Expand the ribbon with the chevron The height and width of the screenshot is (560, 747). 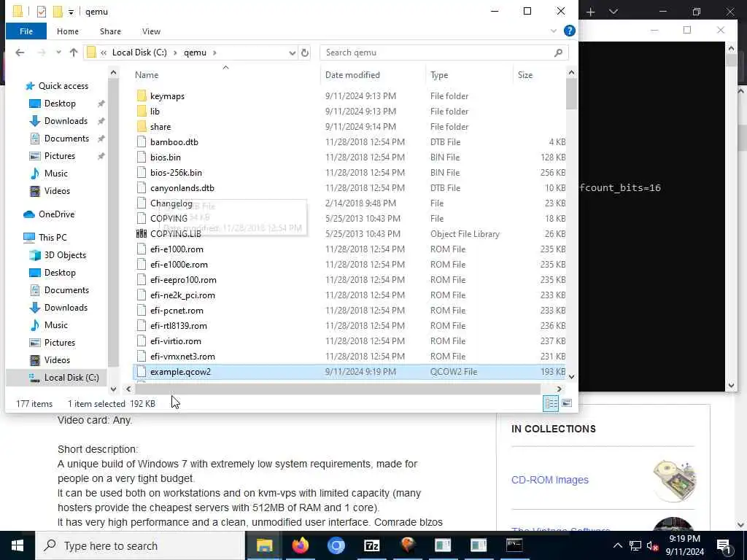coord(554,31)
